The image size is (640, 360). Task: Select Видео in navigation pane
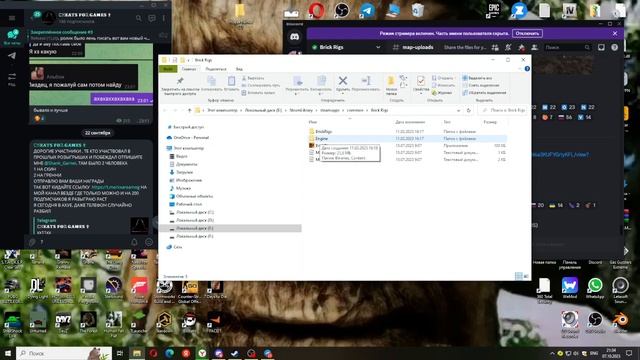[178, 156]
